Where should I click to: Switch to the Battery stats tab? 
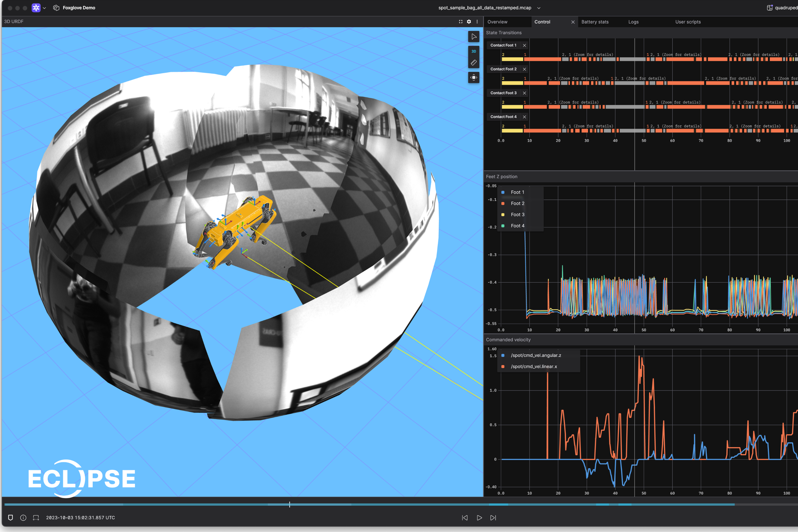[x=595, y=22]
